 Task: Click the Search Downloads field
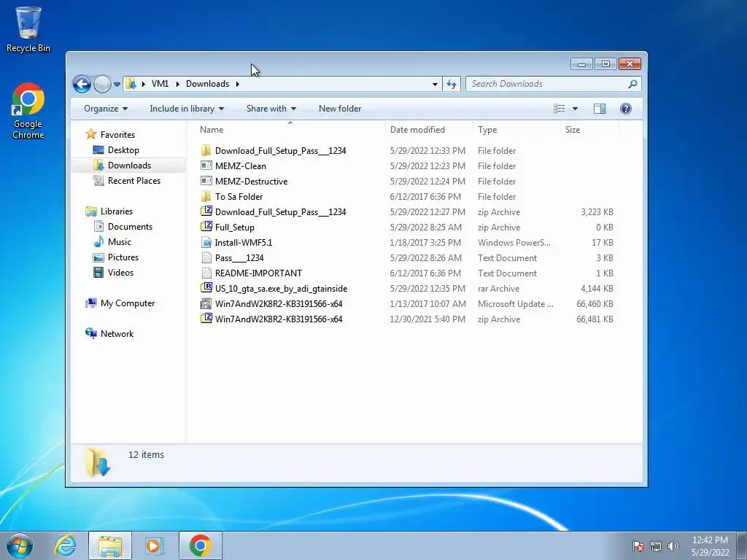pos(548,84)
